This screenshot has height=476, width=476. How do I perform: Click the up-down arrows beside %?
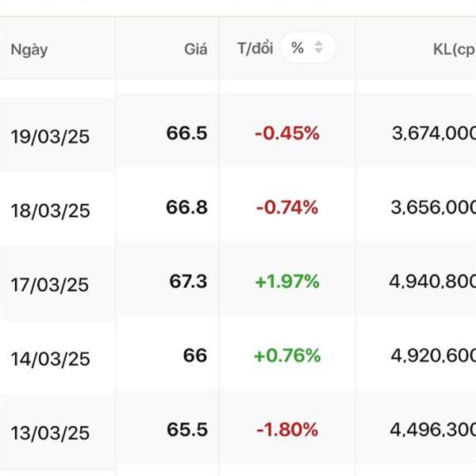coord(319,48)
